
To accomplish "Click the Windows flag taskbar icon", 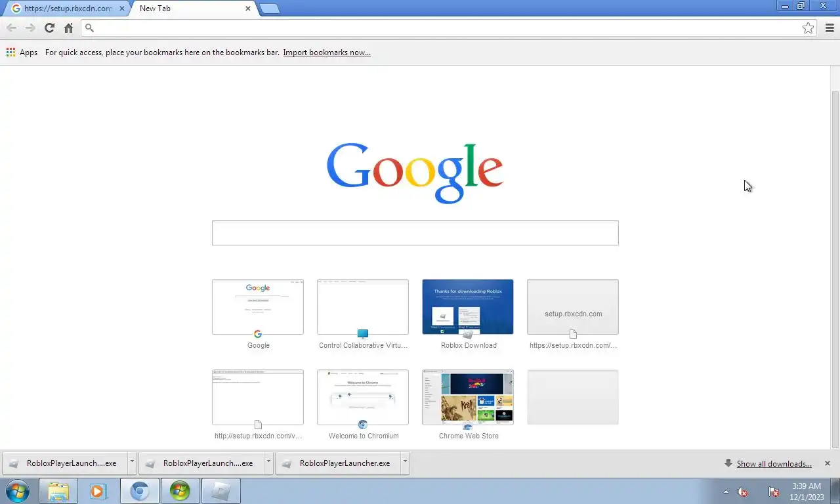I will click(x=180, y=491).
